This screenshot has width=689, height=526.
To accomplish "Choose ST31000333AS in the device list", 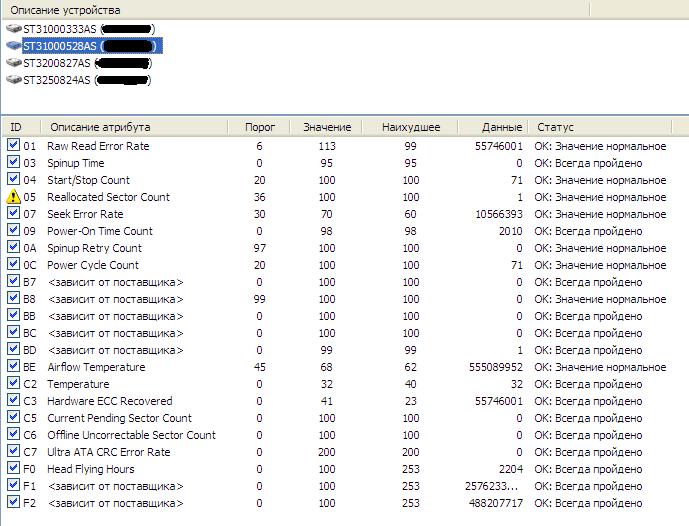I will 89,29.
